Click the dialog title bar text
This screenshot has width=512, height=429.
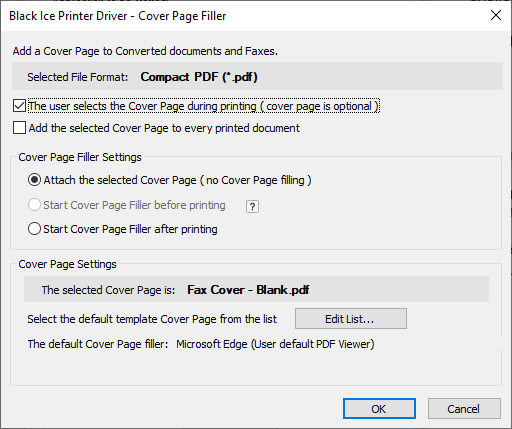[118, 16]
